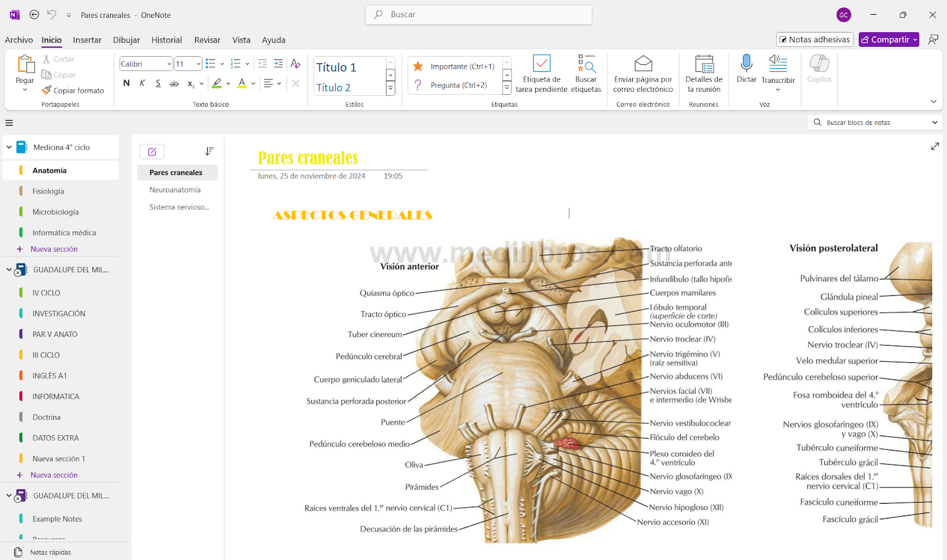This screenshot has width=947, height=560.
Task: Click Etiqueta de tarea pendiente
Action: (542, 74)
